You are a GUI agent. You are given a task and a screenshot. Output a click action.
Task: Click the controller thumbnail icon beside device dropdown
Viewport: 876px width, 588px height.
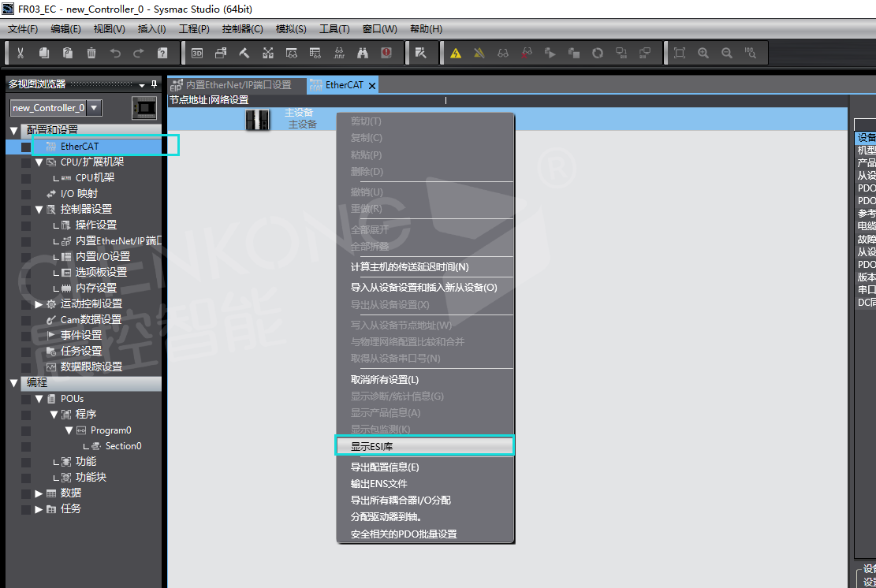144,108
